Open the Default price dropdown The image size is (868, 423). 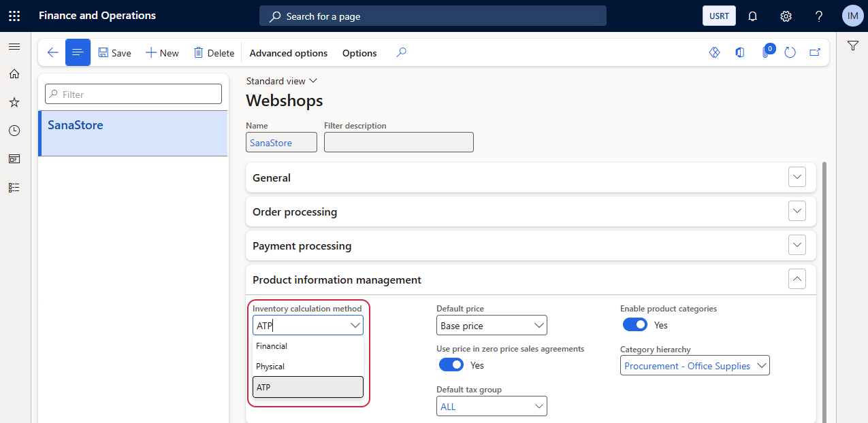pyautogui.click(x=492, y=326)
